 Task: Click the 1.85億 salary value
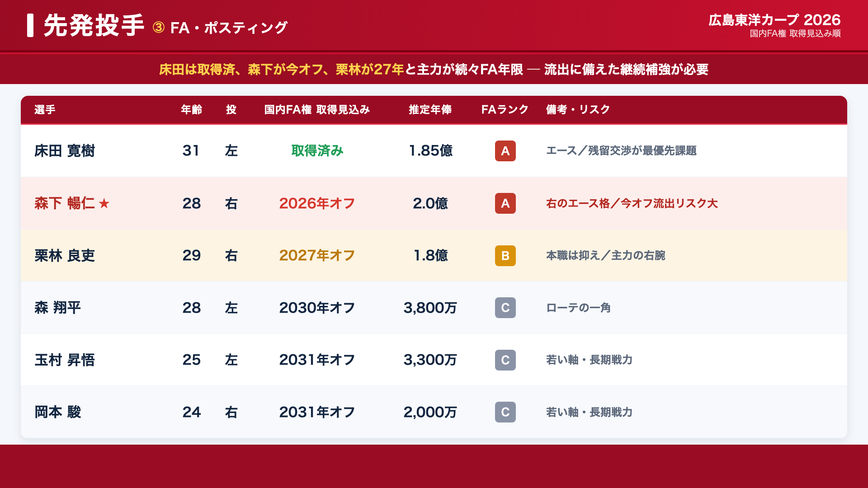[x=430, y=151]
